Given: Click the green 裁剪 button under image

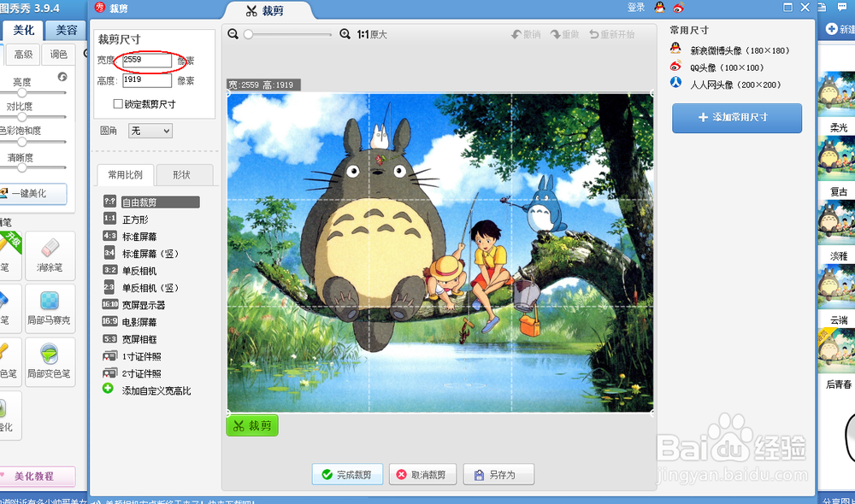Looking at the screenshot, I should coord(252,425).
